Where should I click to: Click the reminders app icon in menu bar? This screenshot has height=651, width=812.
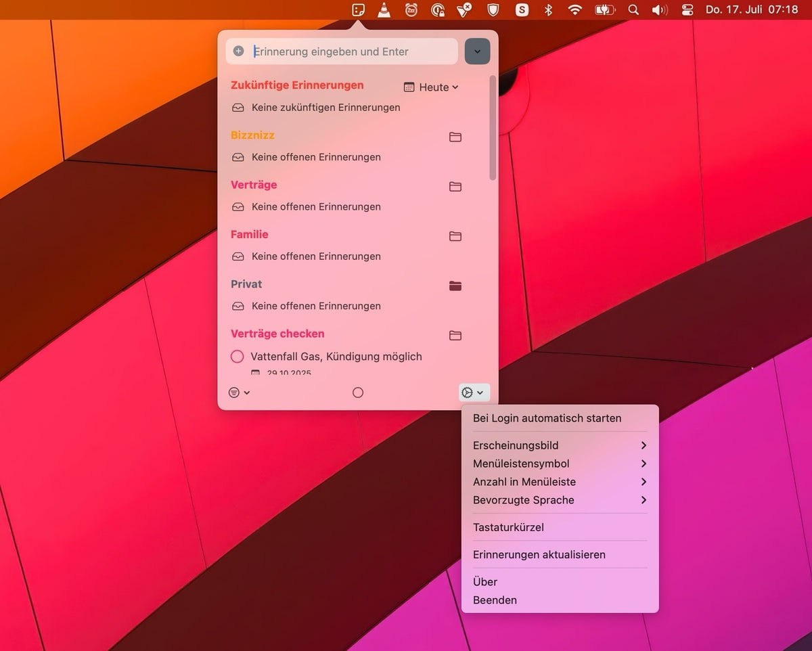(x=359, y=10)
